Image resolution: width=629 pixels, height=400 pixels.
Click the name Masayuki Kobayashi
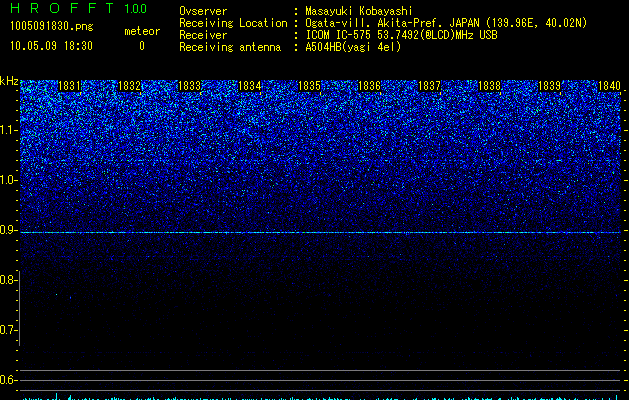[359, 11]
